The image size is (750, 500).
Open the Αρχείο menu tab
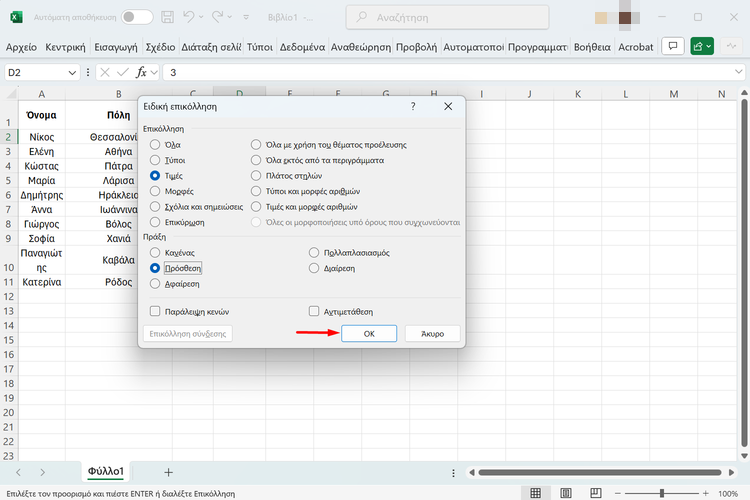(x=21, y=47)
